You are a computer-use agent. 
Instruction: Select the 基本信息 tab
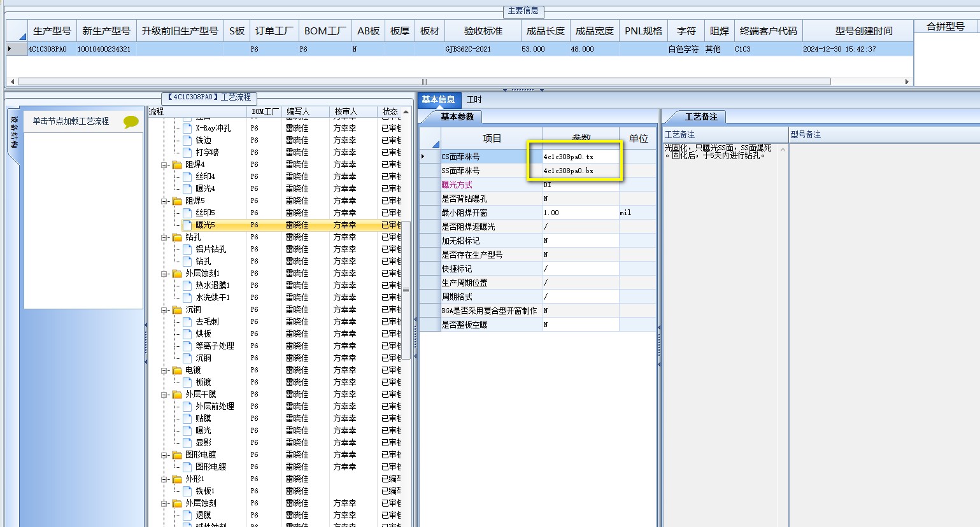tap(438, 100)
